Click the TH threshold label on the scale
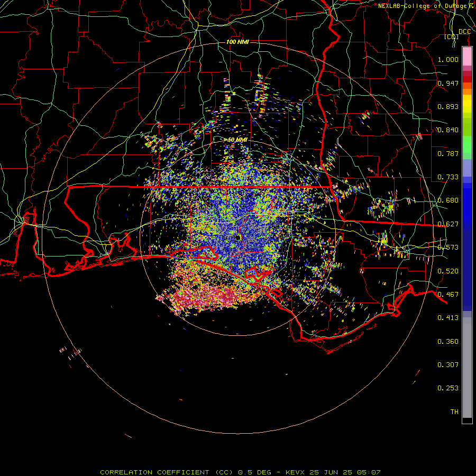The image size is (476, 476). coord(454,412)
